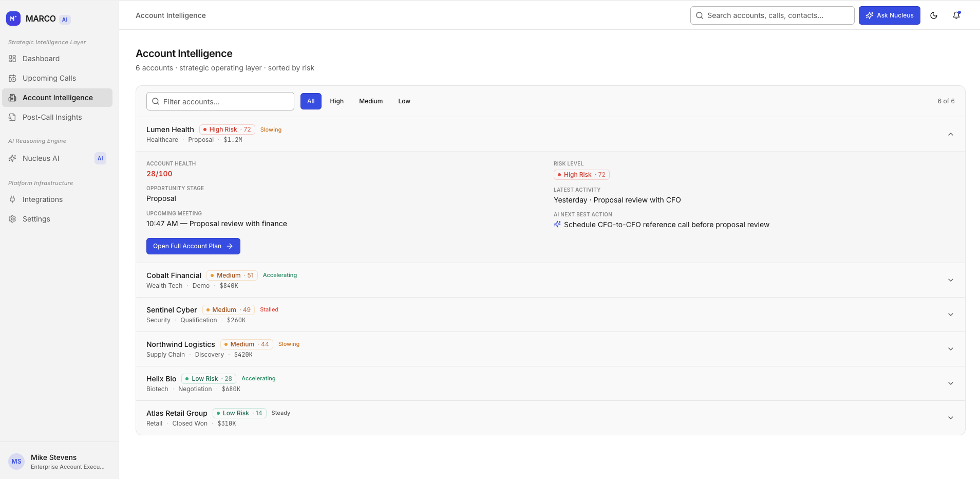
Task: Click Mike Stevens profile name
Action: coord(53,457)
